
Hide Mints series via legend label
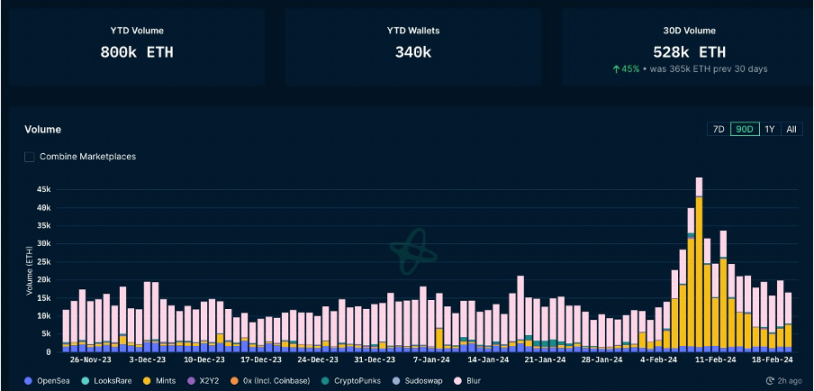167,381
